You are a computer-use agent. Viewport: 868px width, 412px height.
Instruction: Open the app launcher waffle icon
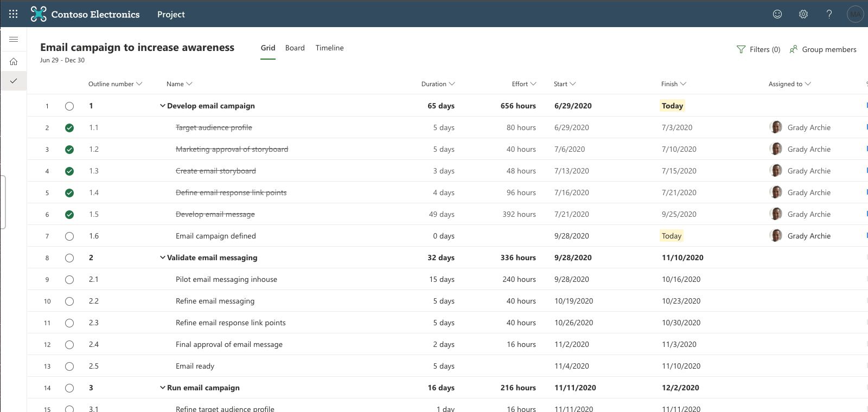[x=14, y=14]
